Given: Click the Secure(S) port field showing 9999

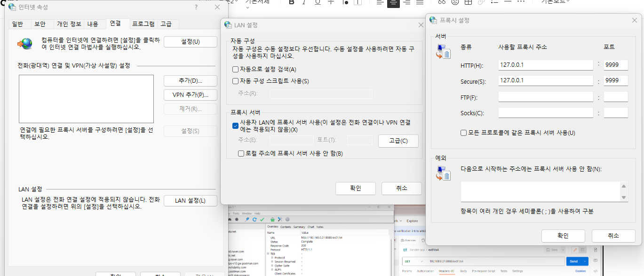Looking at the screenshot, I should tap(616, 80).
